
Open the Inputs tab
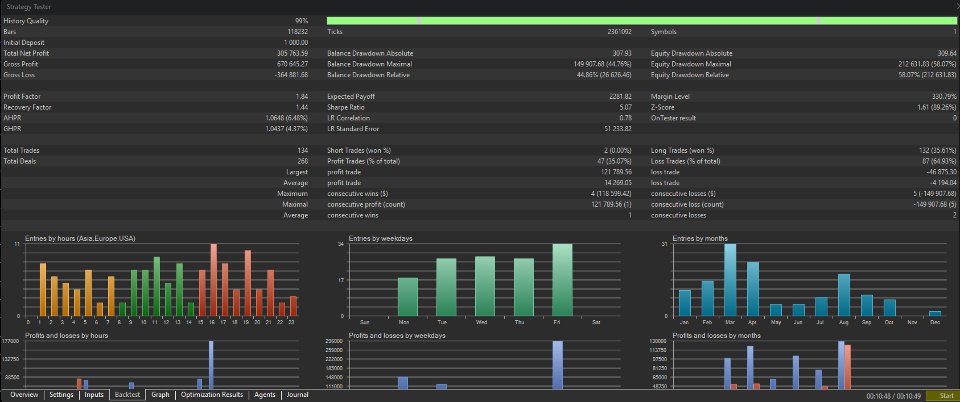click(x=94, y=395)
